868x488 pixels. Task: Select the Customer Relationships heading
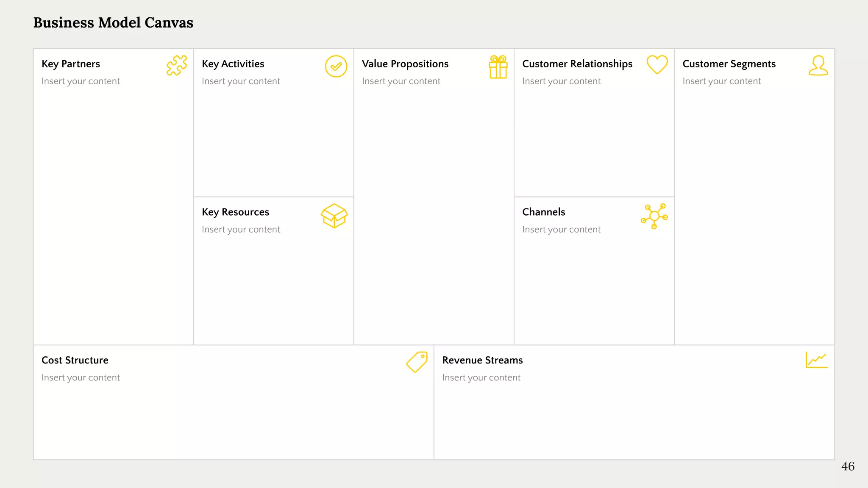(577, 64)
